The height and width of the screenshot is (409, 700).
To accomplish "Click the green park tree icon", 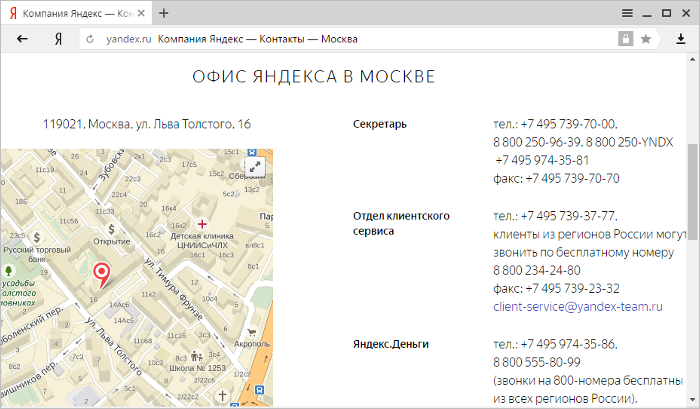I will point(8,271).
